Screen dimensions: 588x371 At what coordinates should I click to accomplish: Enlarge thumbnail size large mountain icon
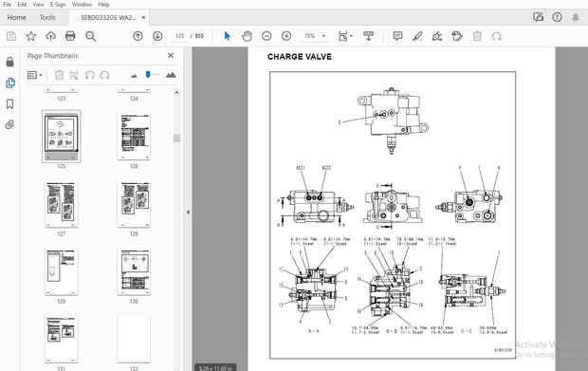tap(171, 75)
